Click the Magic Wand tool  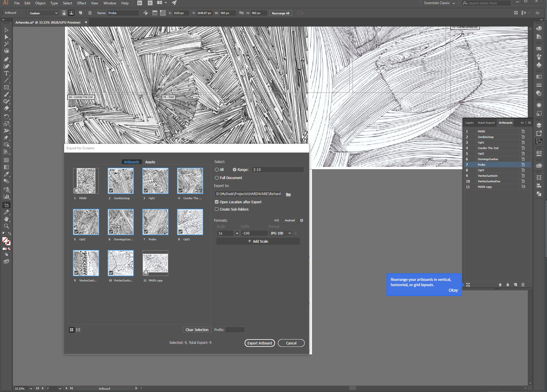6,44
